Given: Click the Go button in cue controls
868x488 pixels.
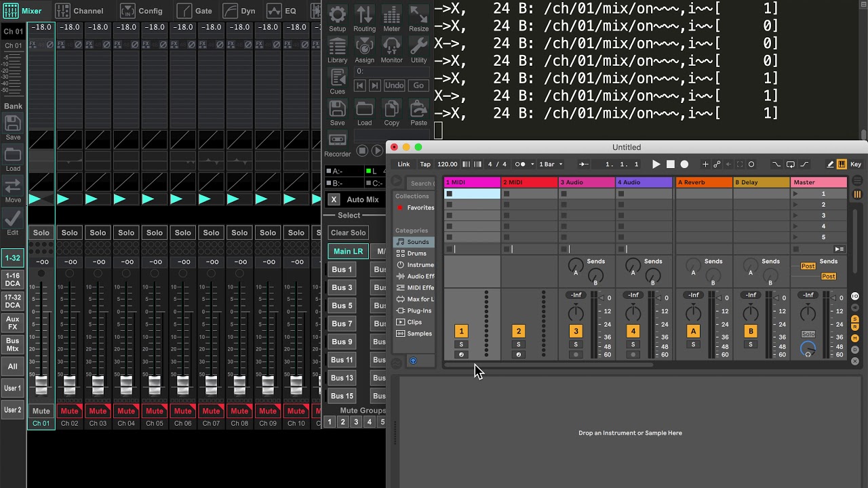Looking at the screenshot, I should click(x=418, y=85).
